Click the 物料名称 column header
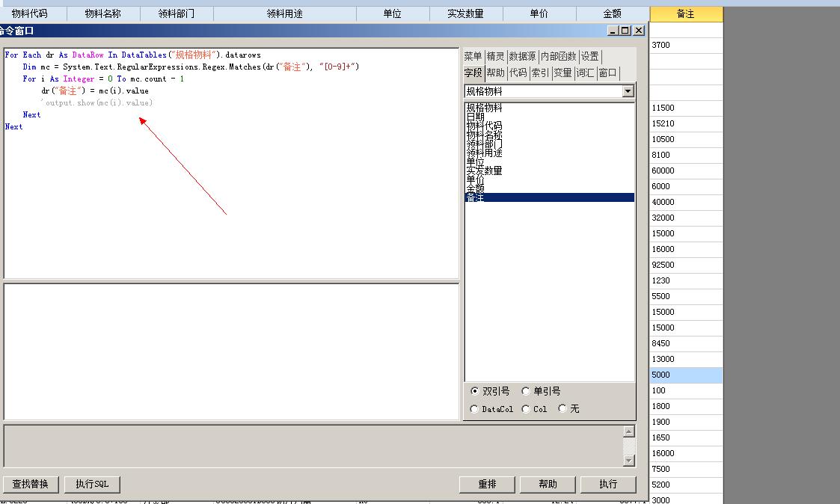This screenshot has height=504, width=840. click(103, 14)
